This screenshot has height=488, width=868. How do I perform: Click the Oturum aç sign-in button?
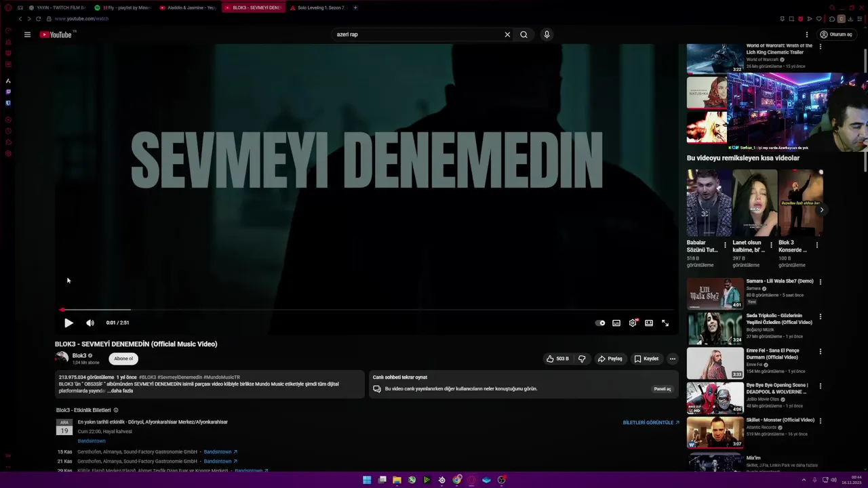(x=836, y=35)
